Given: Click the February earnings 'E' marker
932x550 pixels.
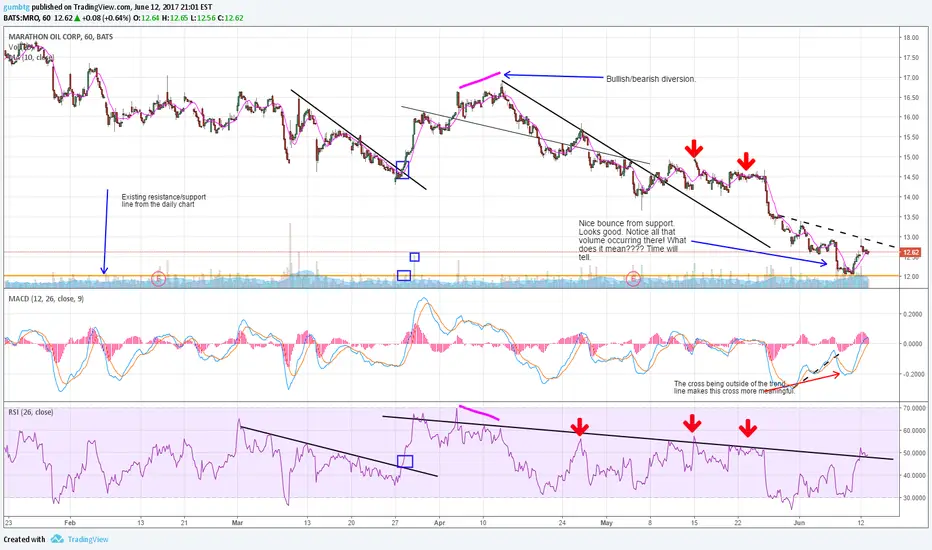Looking at the screenshot, I should coord(158,278).
